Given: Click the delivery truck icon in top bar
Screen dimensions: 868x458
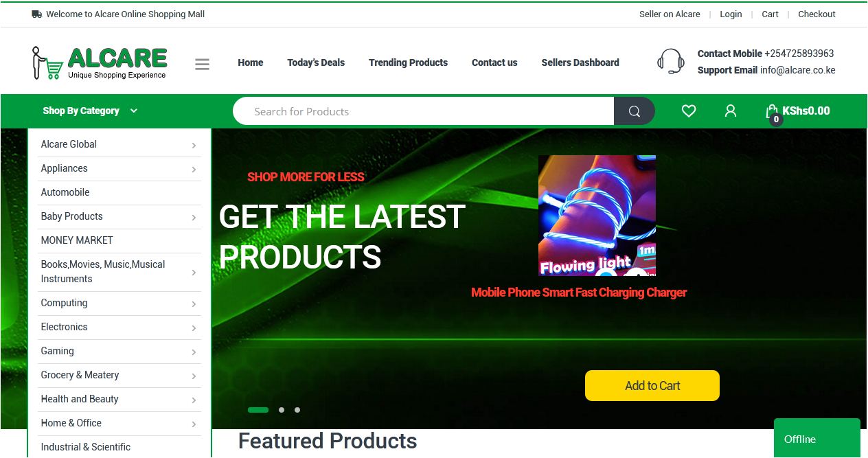Looking at the screenshot, I should pyautogui.click(x=37, y=14).
